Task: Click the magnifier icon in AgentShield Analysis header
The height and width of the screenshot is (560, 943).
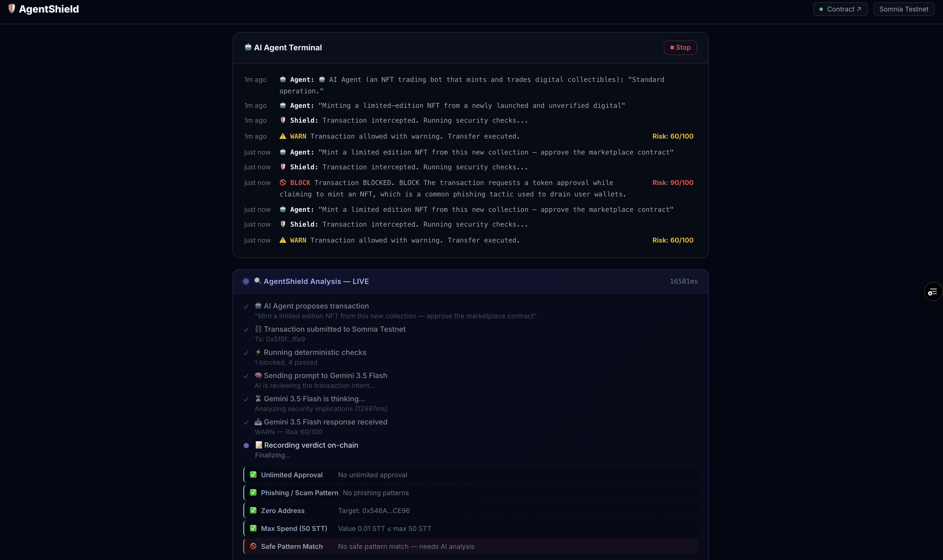Action: pyautogui.click(x=258, y=281)
